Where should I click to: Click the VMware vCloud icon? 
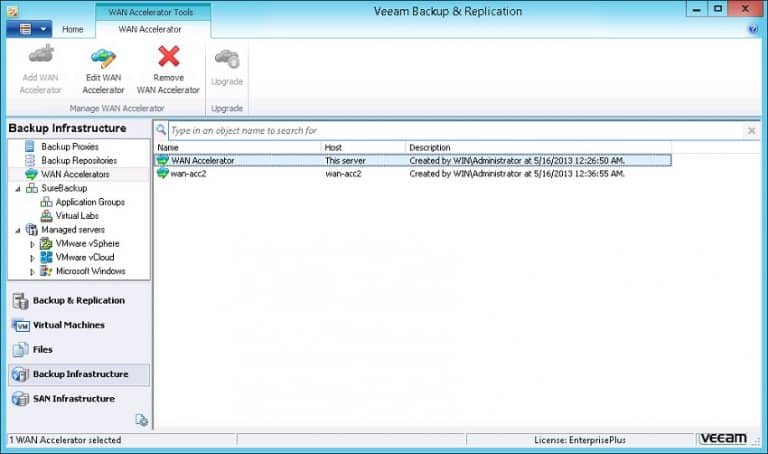coord(46,257)
